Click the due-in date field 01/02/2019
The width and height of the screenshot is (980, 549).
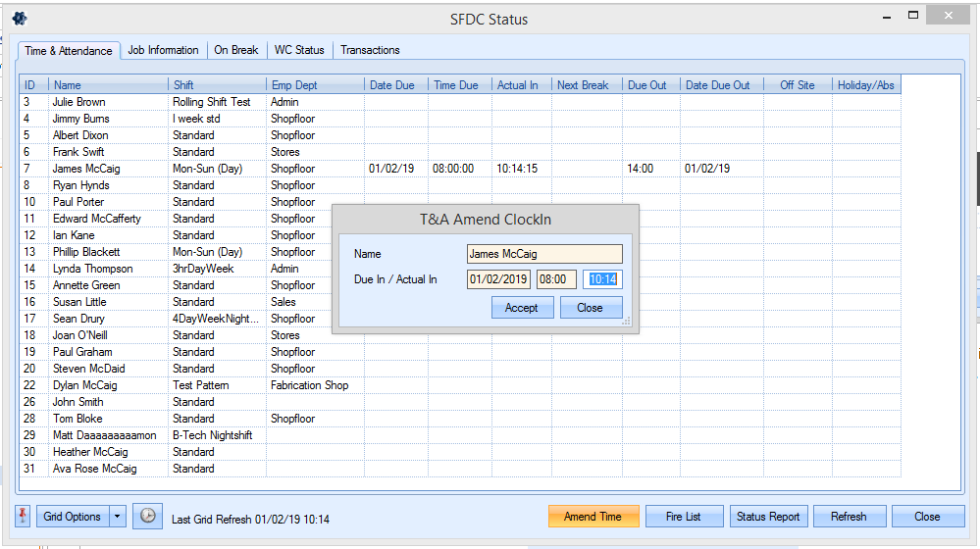[498, 279]
